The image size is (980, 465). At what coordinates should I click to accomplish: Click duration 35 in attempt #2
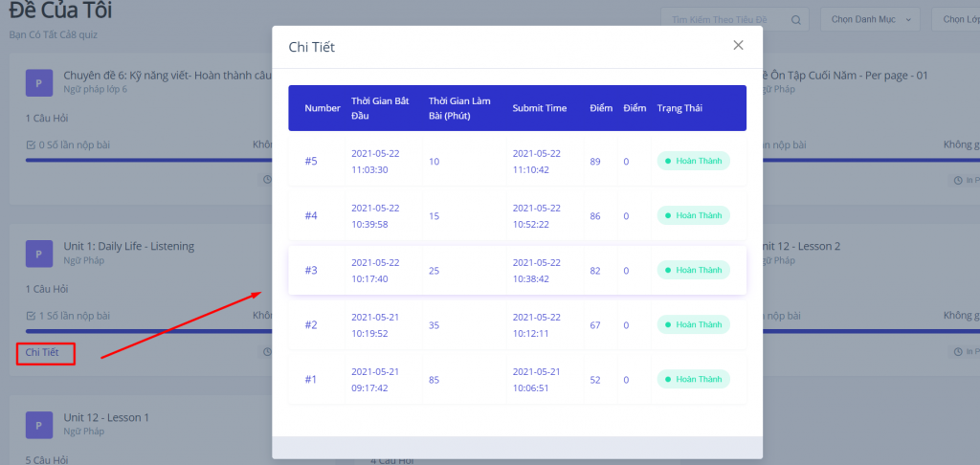tap(434, 324)
